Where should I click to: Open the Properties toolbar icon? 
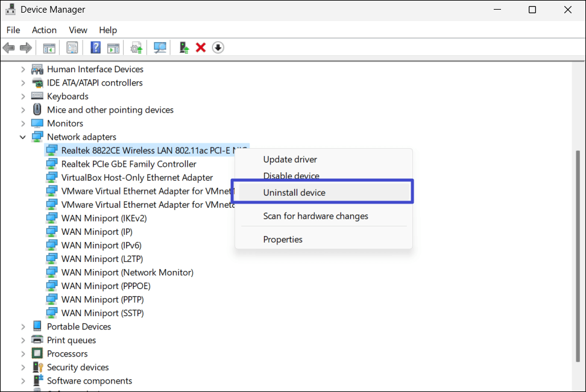coord(72,48)
